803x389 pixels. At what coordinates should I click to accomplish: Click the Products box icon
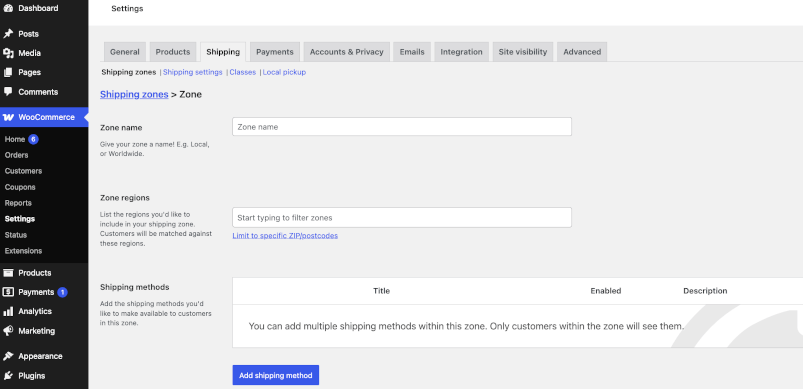[8, 273]
